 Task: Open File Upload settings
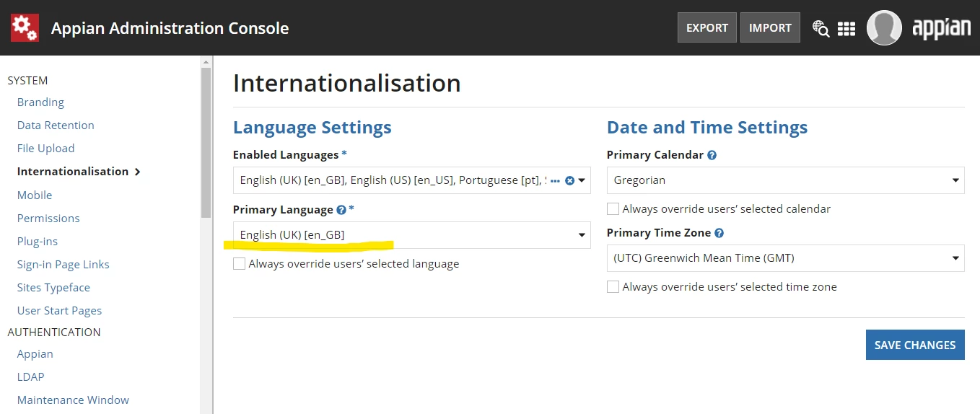45,149
